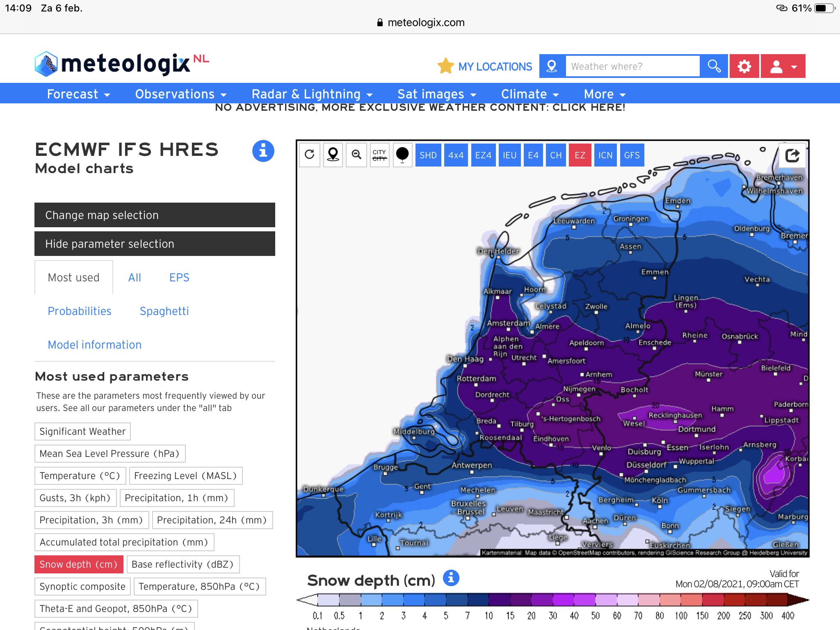Viewport: 840px width, 630px height.
Task: Select Temperature (°C) parameter
Action: pyautogui.click(x=80, y=476)
